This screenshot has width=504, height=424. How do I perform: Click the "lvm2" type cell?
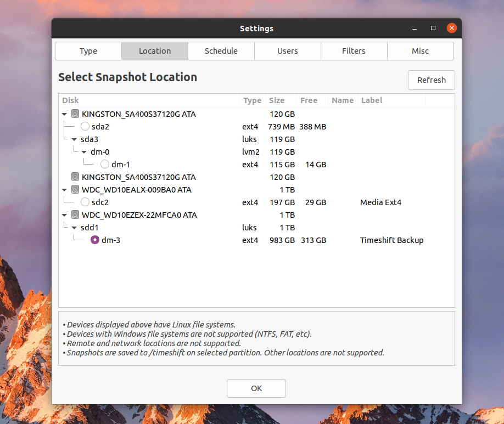click(251, 152)
